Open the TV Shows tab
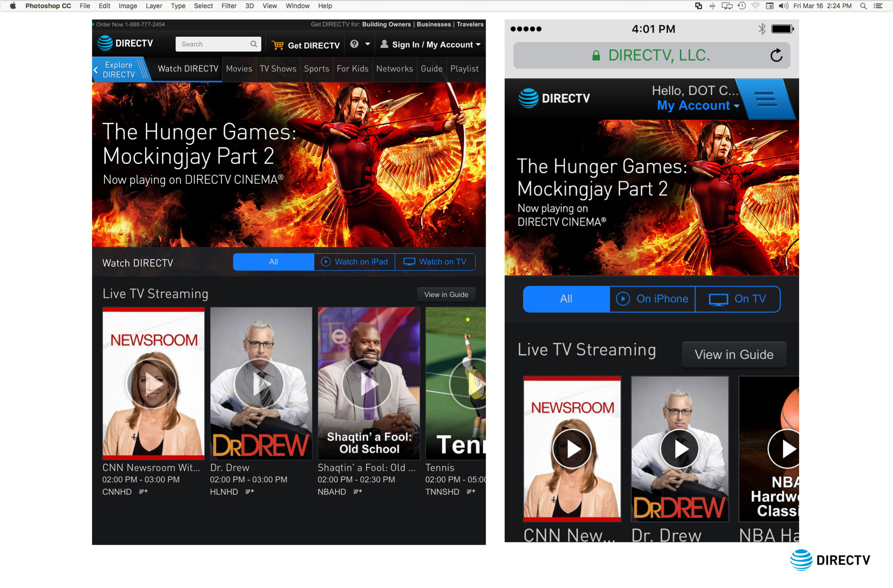Image resolution: width=893 pixels, height=588 pixels. (x=278, y=69)
